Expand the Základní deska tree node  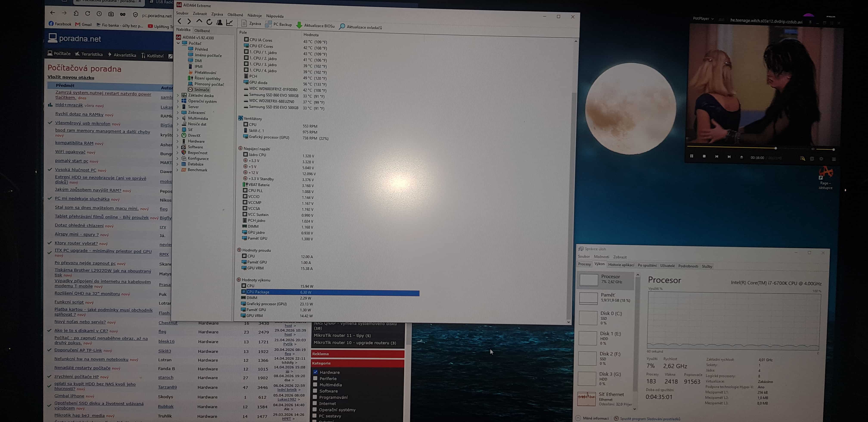[178, 95]
